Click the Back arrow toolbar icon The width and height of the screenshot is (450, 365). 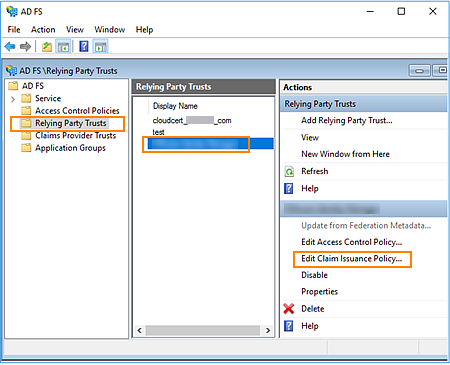[x=10, y=46]
